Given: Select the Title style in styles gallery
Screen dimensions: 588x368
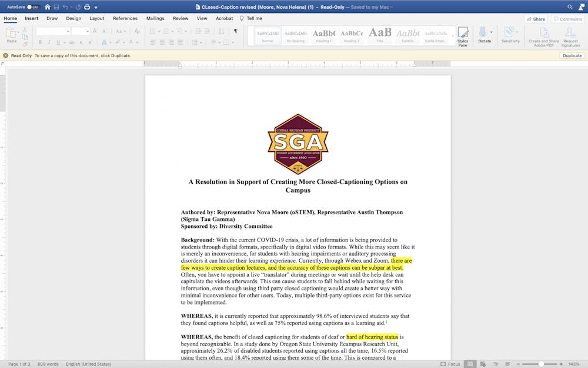Looking at the screenshot, I should [x=380, y=35].
